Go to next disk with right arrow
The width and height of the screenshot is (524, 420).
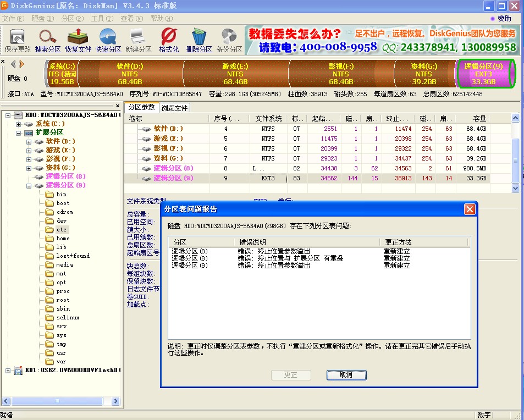tap(22, 64)
